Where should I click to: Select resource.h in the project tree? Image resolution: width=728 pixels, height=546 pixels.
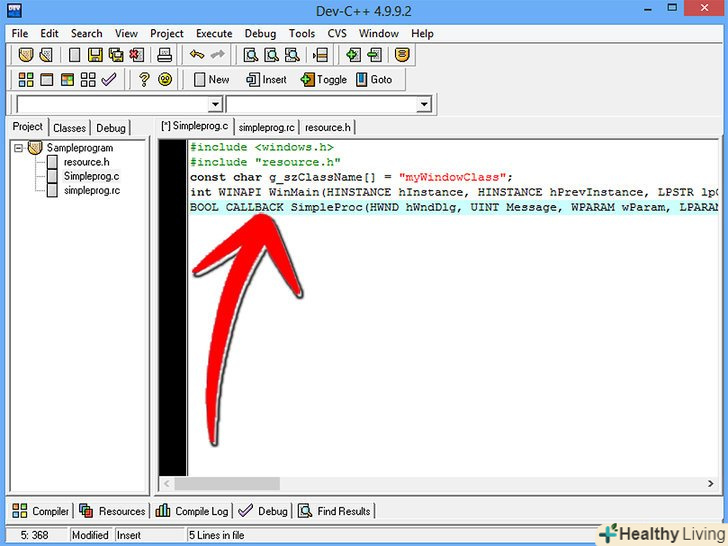[x=86, y=162]
